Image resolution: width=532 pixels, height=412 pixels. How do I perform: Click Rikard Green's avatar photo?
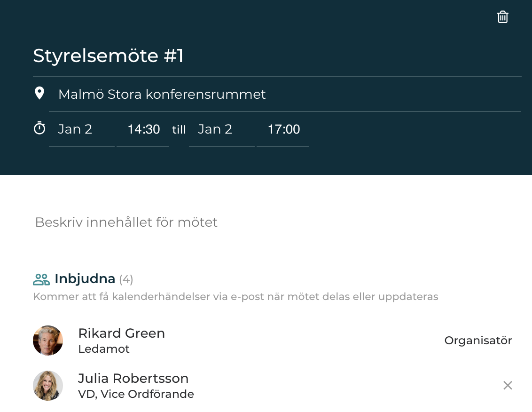pos(48,341)
